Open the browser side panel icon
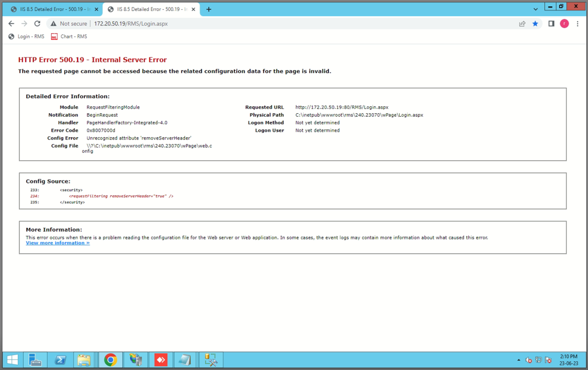The image size is (588, 370). (551, 24)
